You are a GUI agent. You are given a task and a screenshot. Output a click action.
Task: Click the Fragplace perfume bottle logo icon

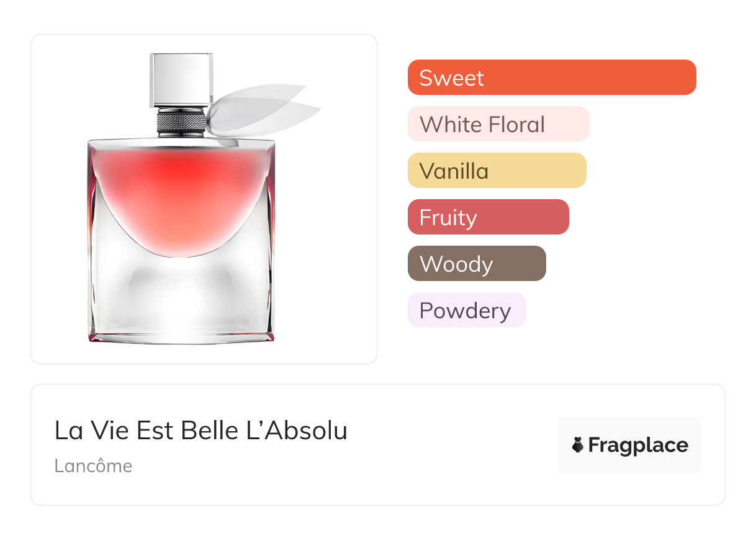coord(578,445)
